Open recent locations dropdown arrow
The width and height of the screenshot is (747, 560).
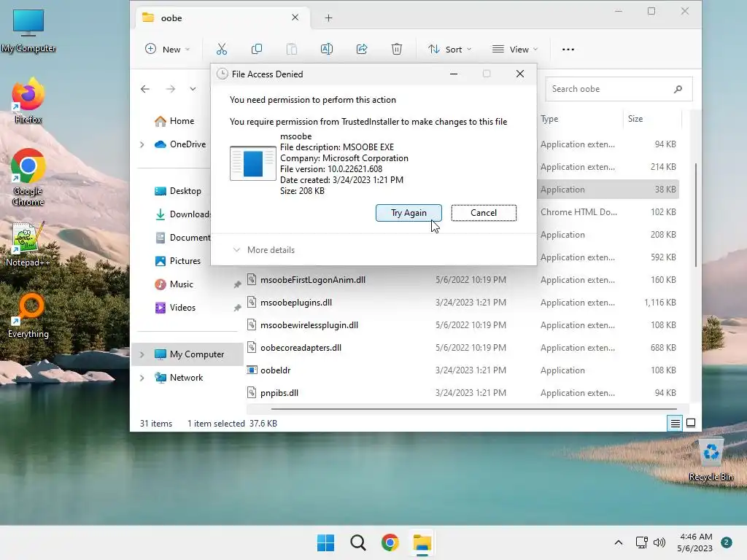(x=193, y=89)
